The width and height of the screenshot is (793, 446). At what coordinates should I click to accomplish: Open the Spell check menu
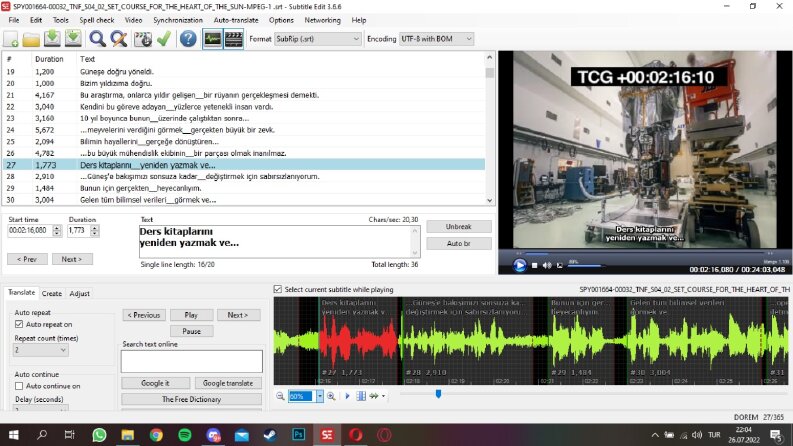point(97,20)
